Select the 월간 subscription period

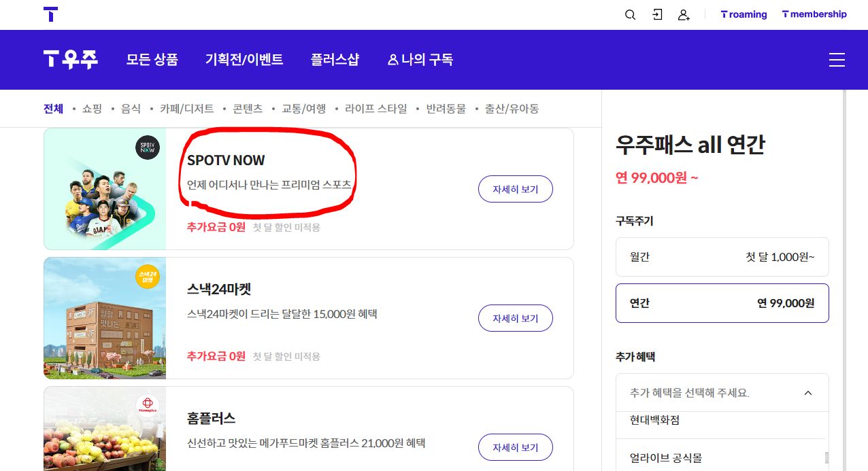point(722,257)
